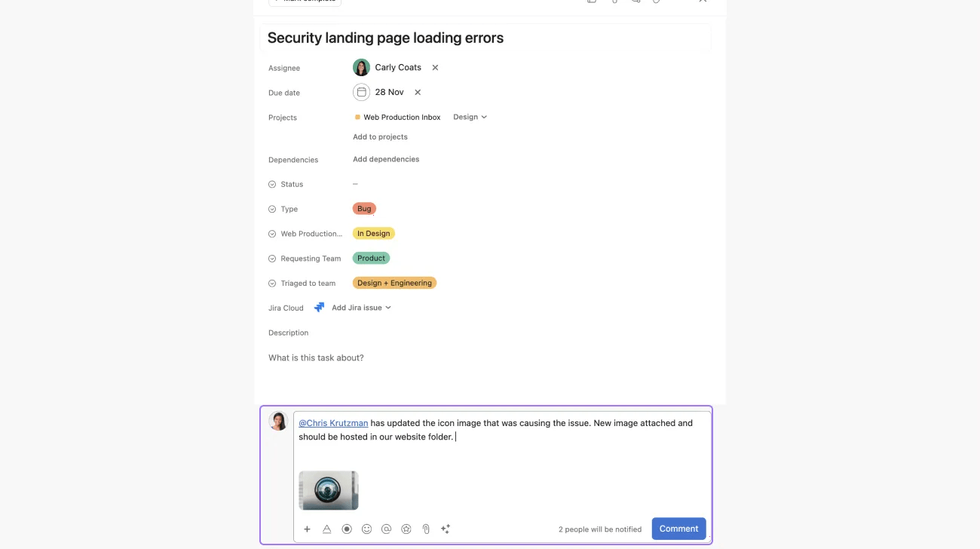The width and height of the screenshot is (980, 549).
Task: Click the Jira Cloud logo icon
Action: pos(318,307)
